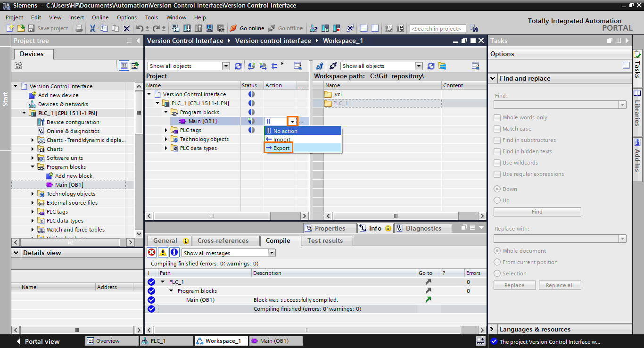This screenshot has height=348, width=644.
Task: Click the Replace all button
Action: (x=560, y=285)
